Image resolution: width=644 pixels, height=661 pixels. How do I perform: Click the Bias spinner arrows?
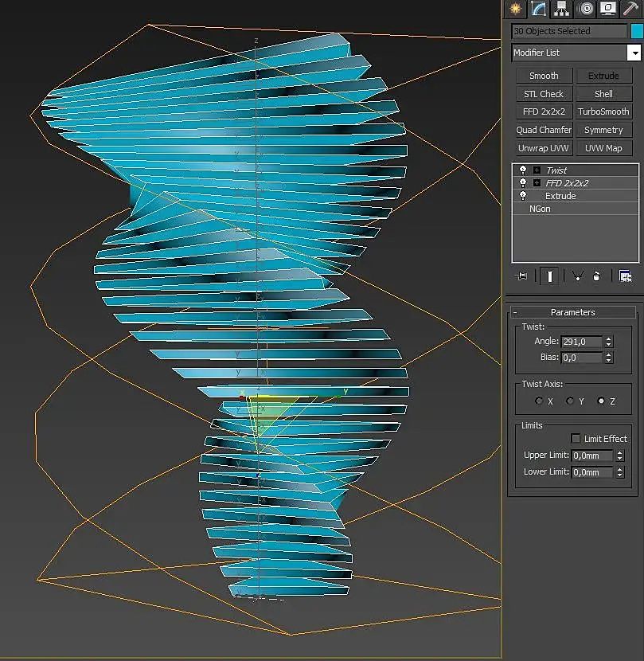(x=609, y=358)
